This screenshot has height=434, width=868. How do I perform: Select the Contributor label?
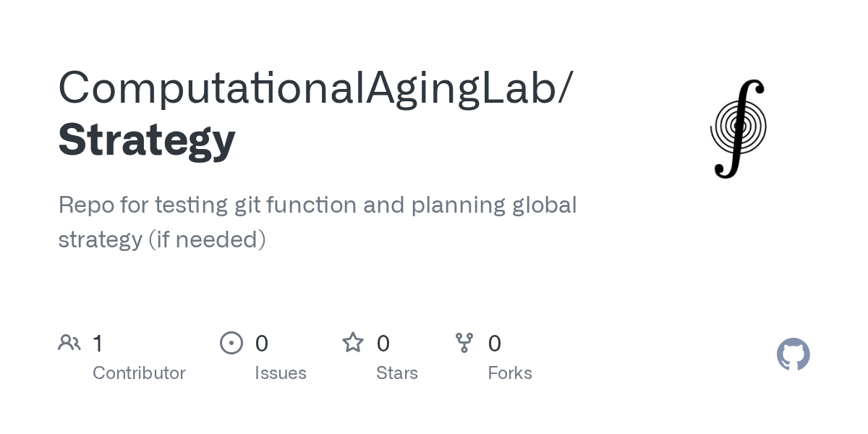coord(139,373)
